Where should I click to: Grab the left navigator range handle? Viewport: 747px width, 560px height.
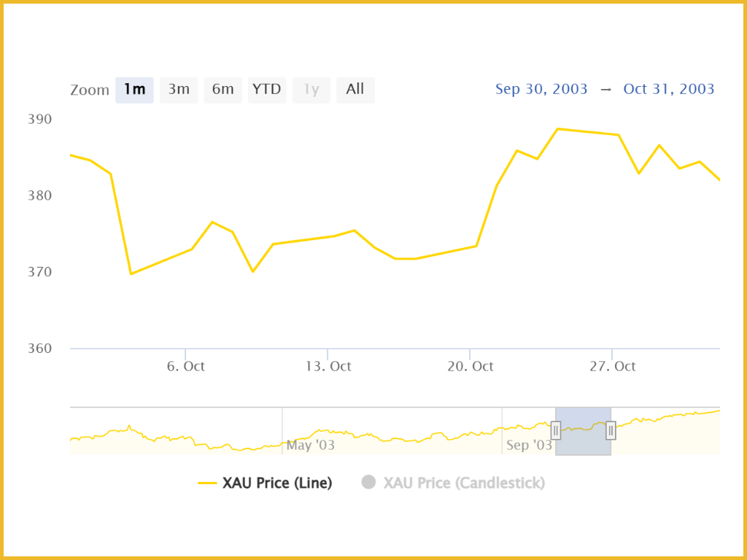(555, 430)
